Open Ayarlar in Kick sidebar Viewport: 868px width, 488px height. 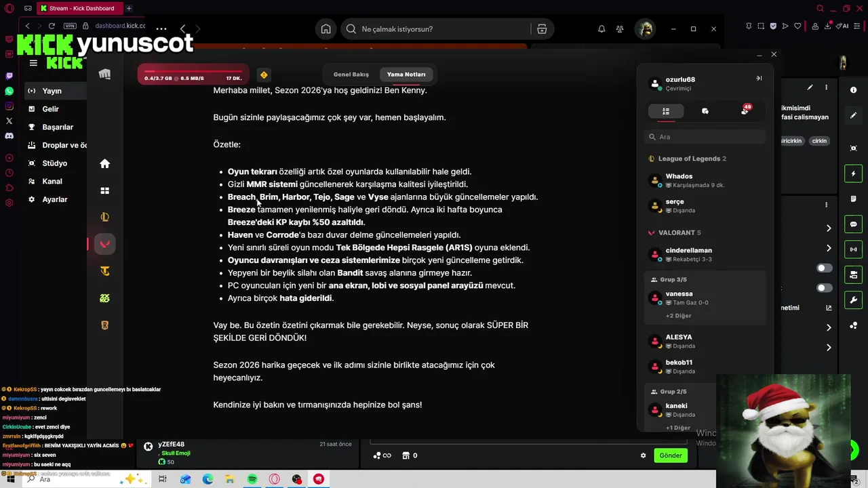[57, 200]
